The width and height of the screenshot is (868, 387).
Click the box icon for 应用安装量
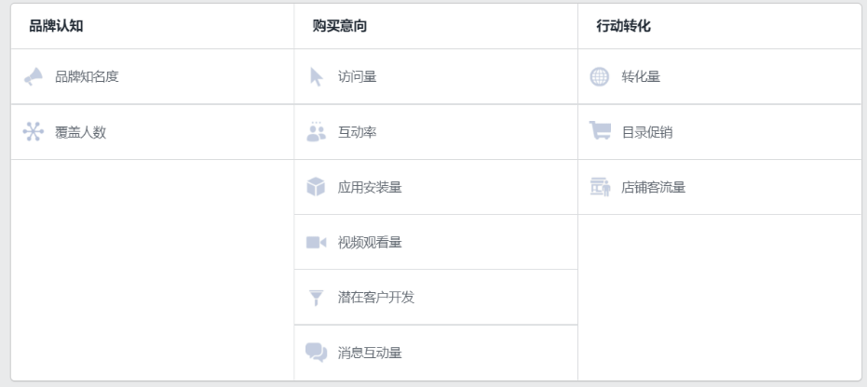[x=316, y=187]
